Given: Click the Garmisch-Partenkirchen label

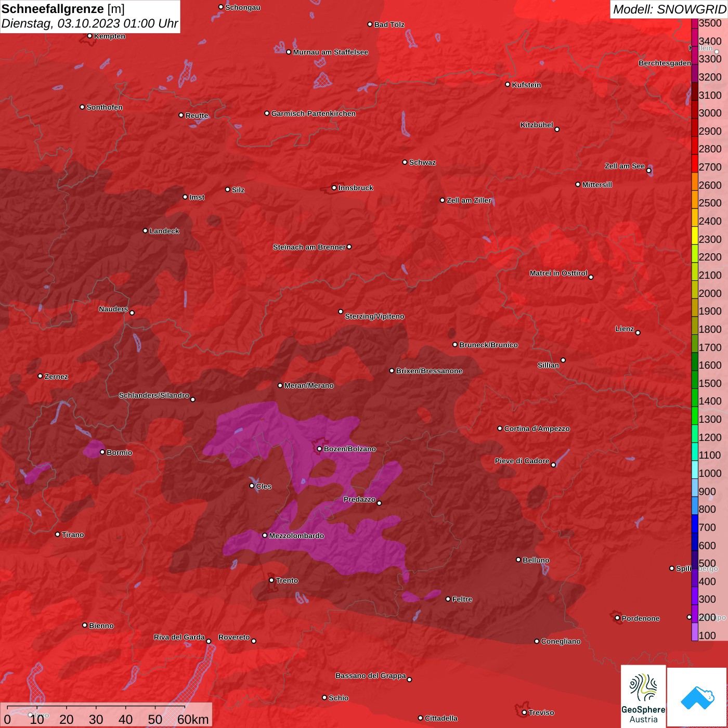Looking at the screenshot, I should tap(314, 113).
